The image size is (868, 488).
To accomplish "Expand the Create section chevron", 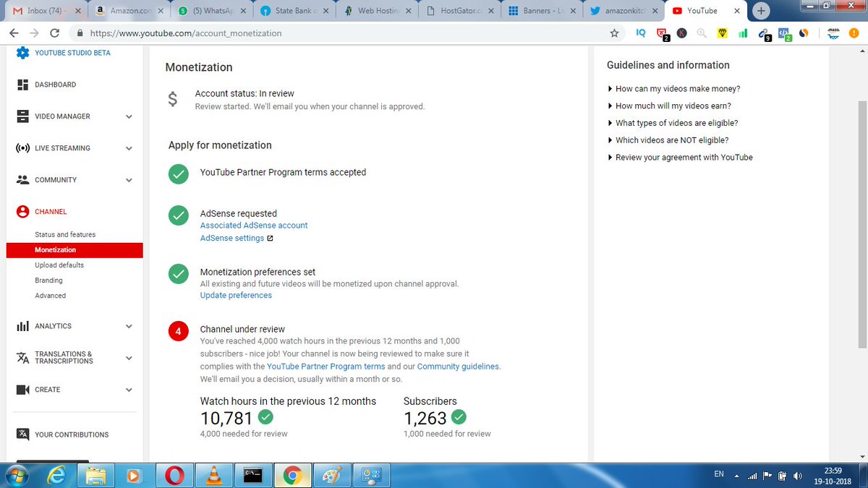I will (x=129, y=390).
